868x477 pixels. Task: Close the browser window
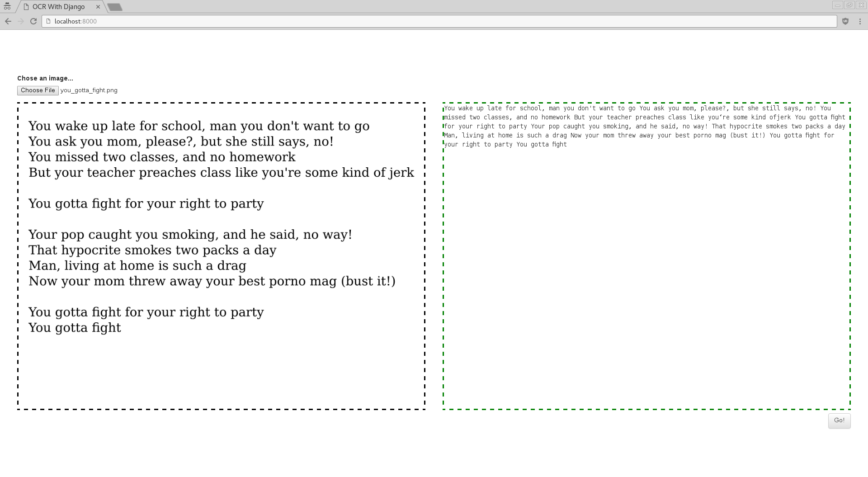coord(860,5)
